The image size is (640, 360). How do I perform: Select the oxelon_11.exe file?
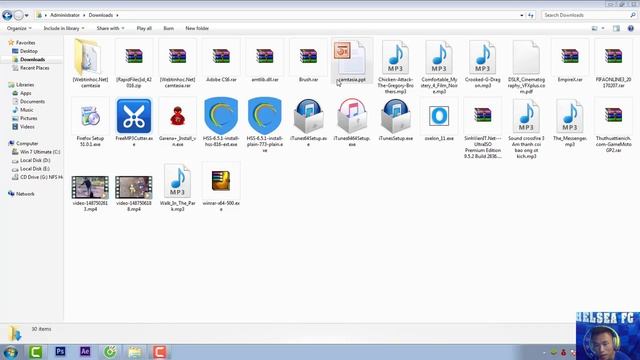tap(439, 119)
